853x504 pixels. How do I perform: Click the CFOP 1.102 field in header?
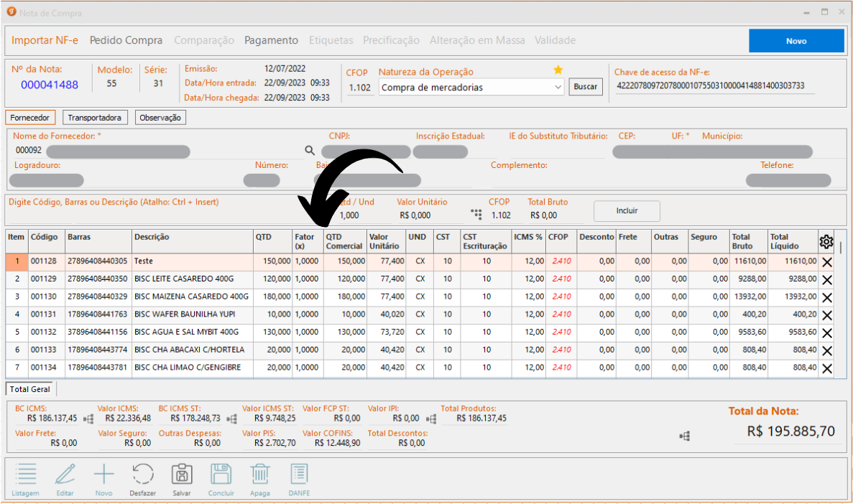(360, 88)
